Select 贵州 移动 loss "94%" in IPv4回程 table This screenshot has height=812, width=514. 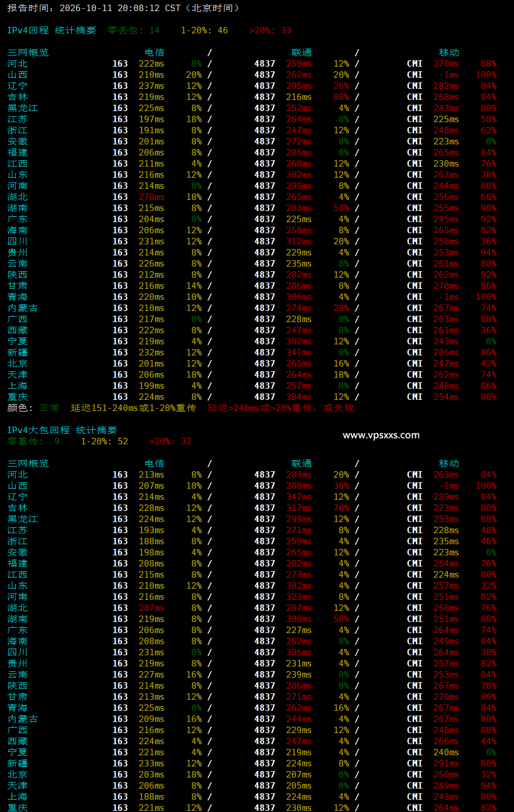coord(489,253)
